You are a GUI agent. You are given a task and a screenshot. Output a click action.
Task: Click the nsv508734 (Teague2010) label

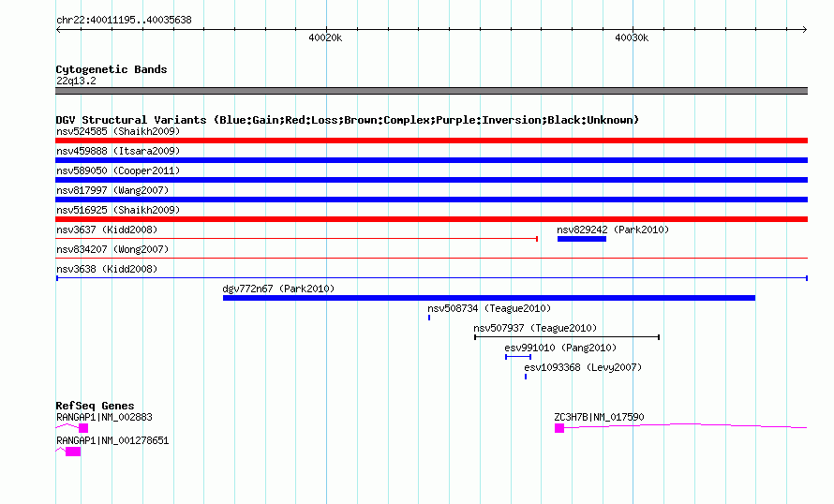(x=489, y=308)
